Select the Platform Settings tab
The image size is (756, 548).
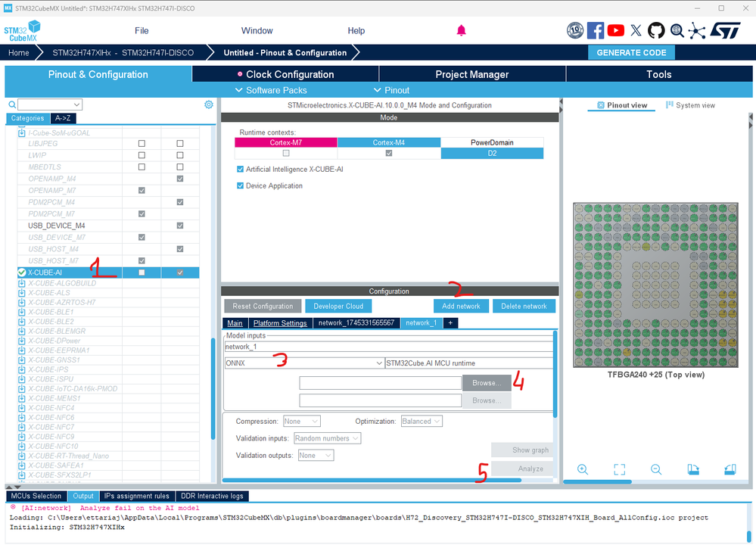[280, 323]
